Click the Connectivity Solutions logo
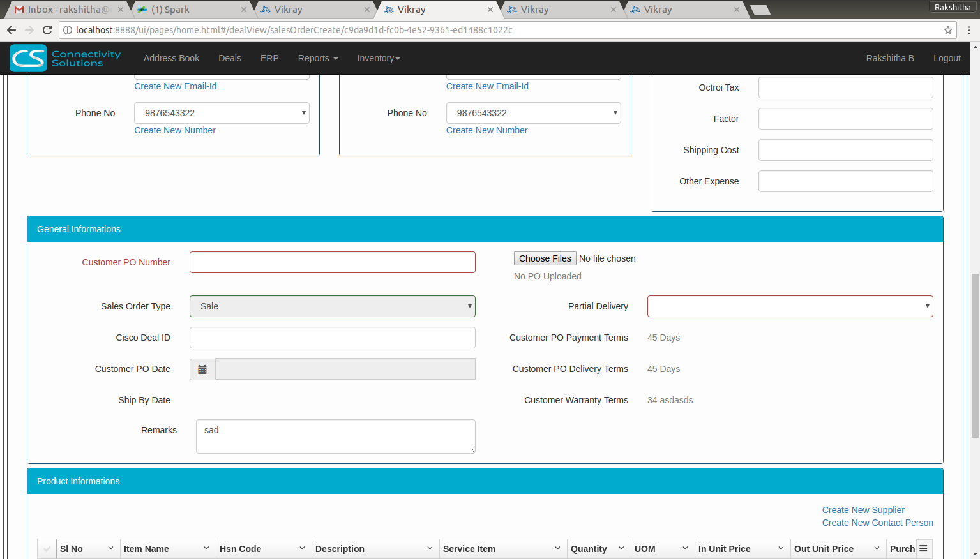 [x=65, y=58]
